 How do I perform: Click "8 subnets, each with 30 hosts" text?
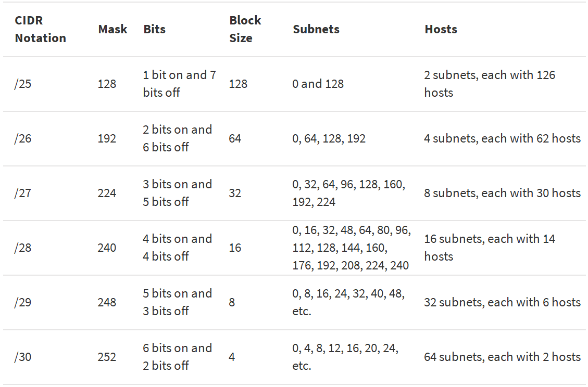click(x=502, y=193)
